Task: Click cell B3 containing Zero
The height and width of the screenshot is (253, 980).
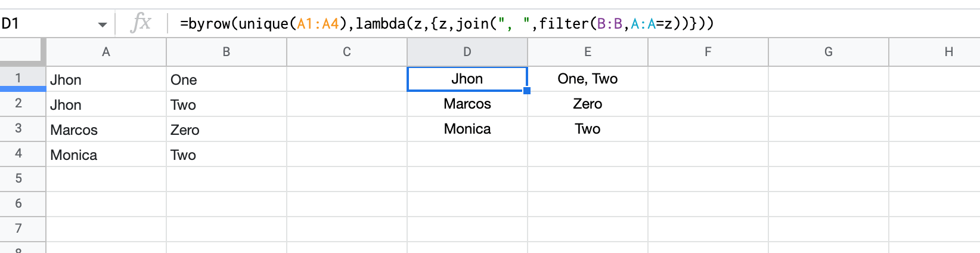Action: coord(227,129)
